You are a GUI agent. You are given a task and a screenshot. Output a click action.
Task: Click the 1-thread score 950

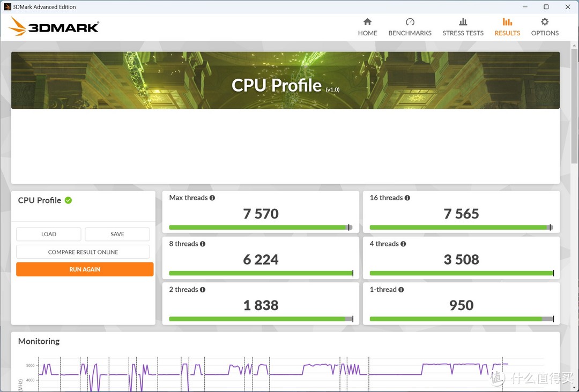coord(461,305)
